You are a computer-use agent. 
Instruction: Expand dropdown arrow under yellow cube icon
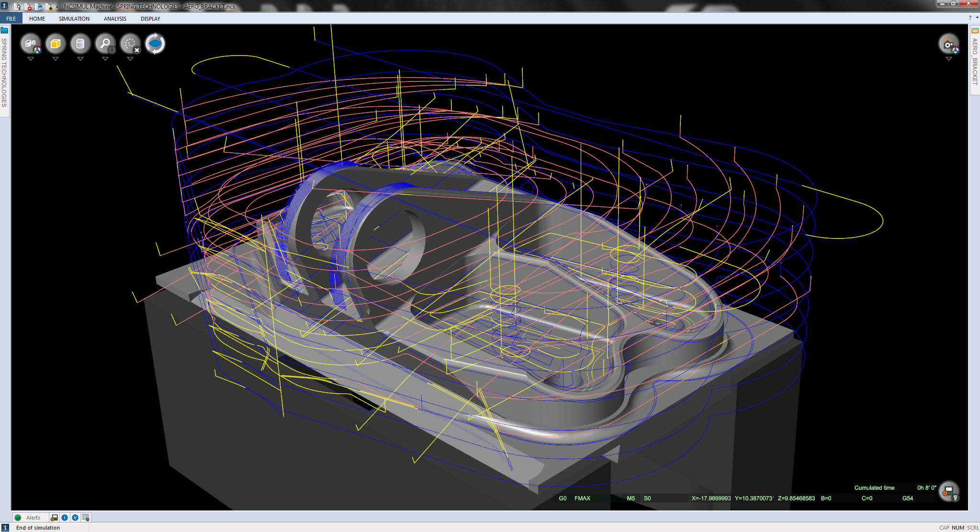point(56,59)
